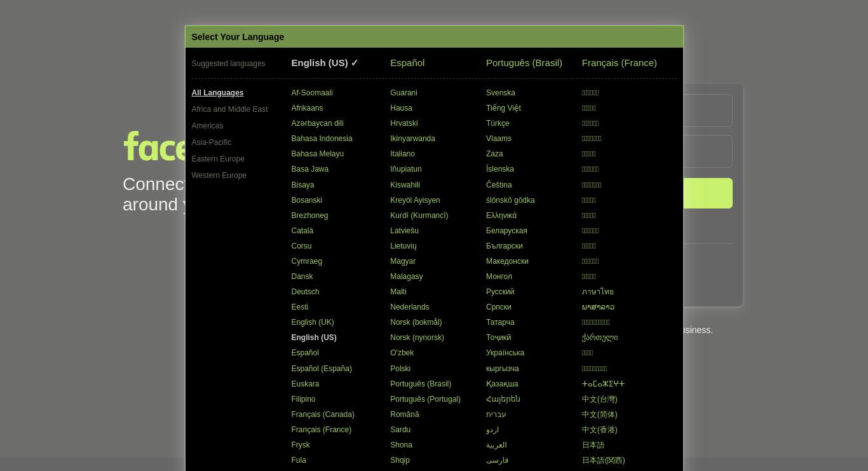Pick Hrvatski
Viewport: 868px width, 471px height.
(x=403, y=123)
